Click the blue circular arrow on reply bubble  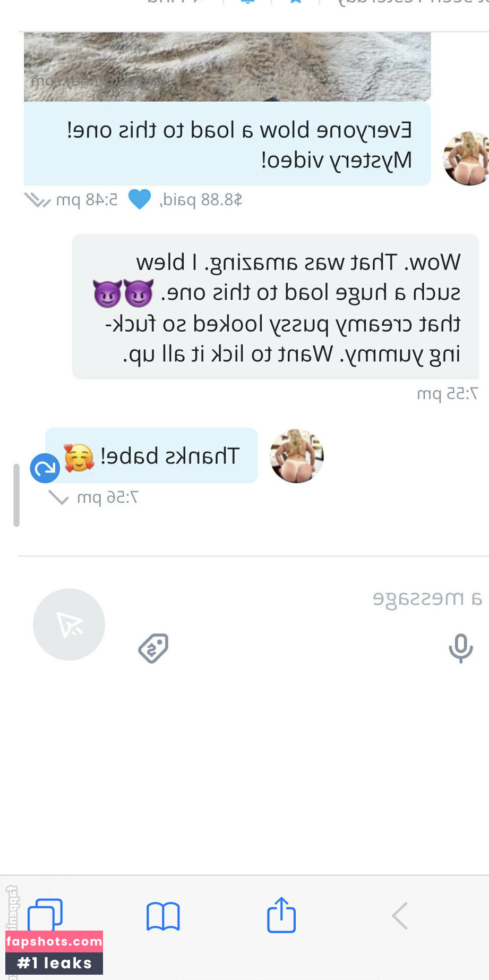pos(45,468)
